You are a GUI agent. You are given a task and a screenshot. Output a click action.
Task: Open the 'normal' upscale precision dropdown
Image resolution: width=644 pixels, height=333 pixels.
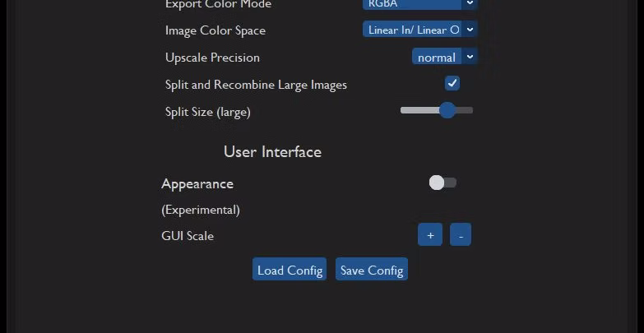tap(436, 57)
